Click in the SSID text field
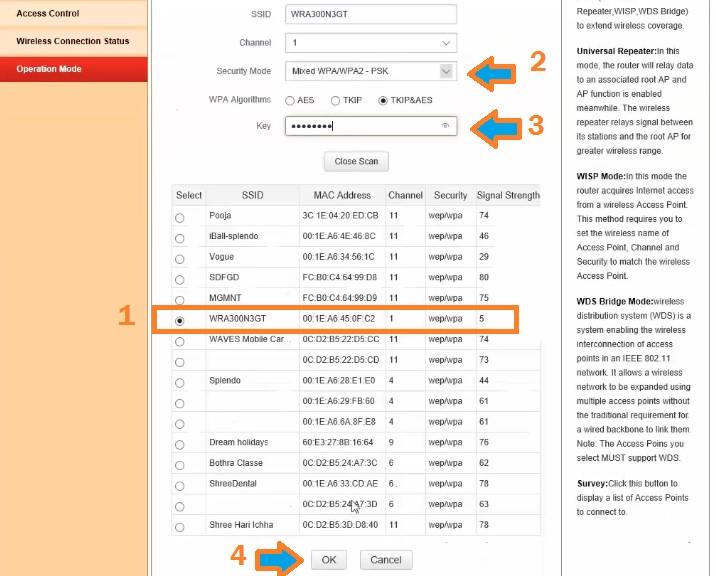This screenshot has width=716, height=576. point(370,14)
